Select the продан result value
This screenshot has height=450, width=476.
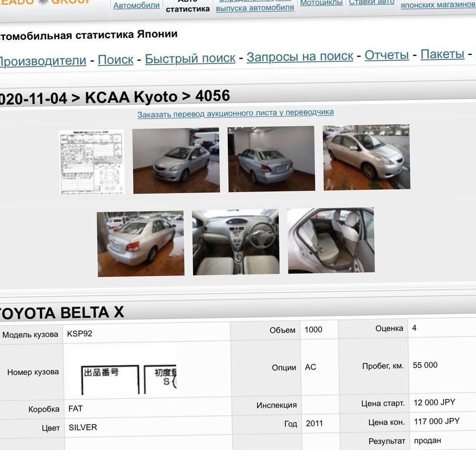point(427,440)
